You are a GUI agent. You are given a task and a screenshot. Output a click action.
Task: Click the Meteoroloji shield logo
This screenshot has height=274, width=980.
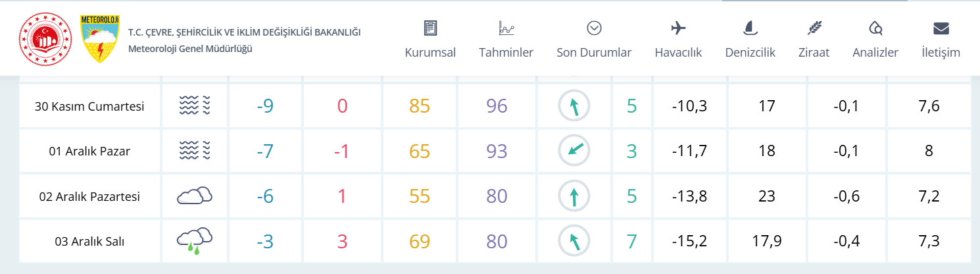99,40
